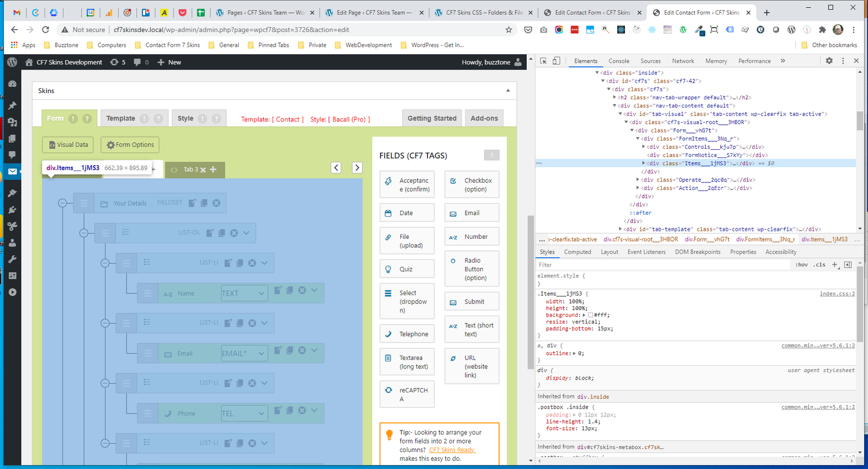Close Tab 3 with its X icon

click(x=203, y=170)
